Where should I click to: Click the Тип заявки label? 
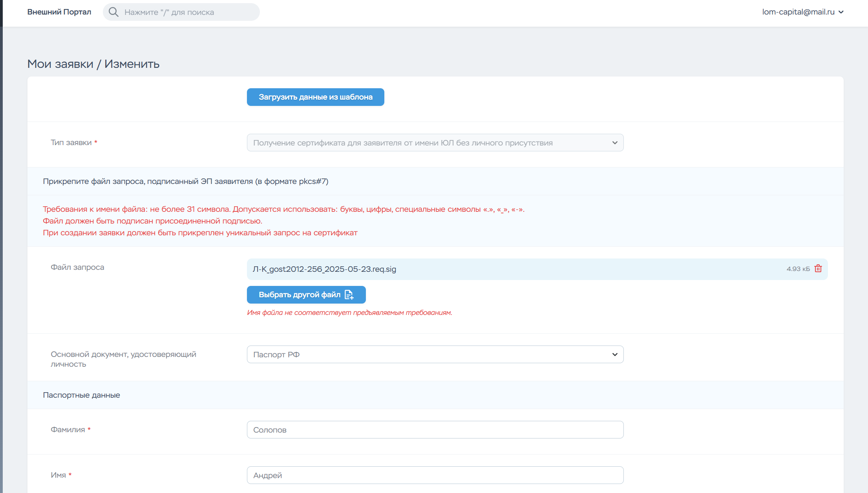pos(74,143)
